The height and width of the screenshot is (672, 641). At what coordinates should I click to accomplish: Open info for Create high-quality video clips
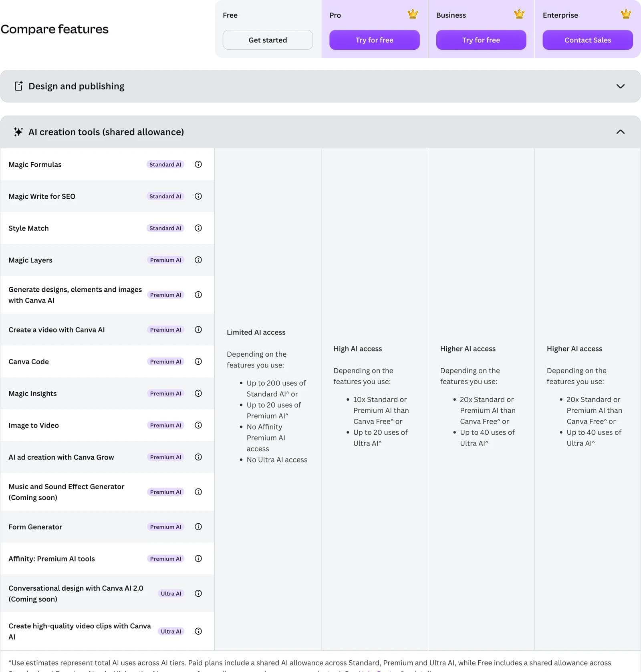click(198, 631)
